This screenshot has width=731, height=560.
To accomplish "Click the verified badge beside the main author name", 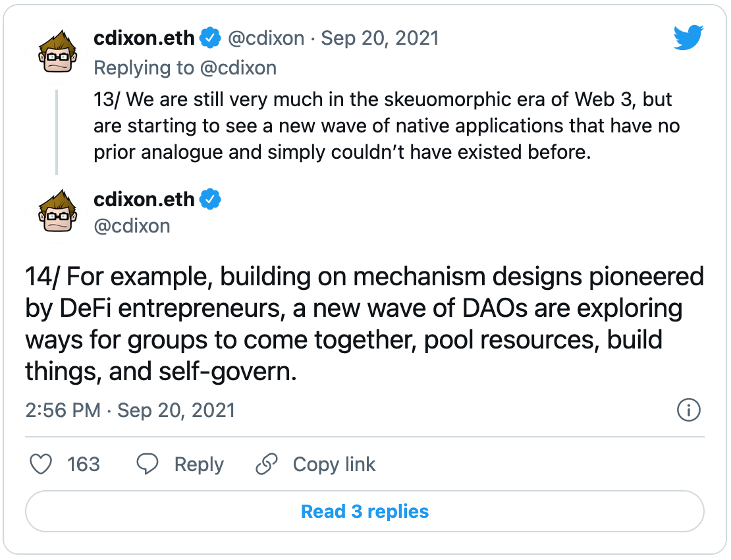I will pos(210,199).
